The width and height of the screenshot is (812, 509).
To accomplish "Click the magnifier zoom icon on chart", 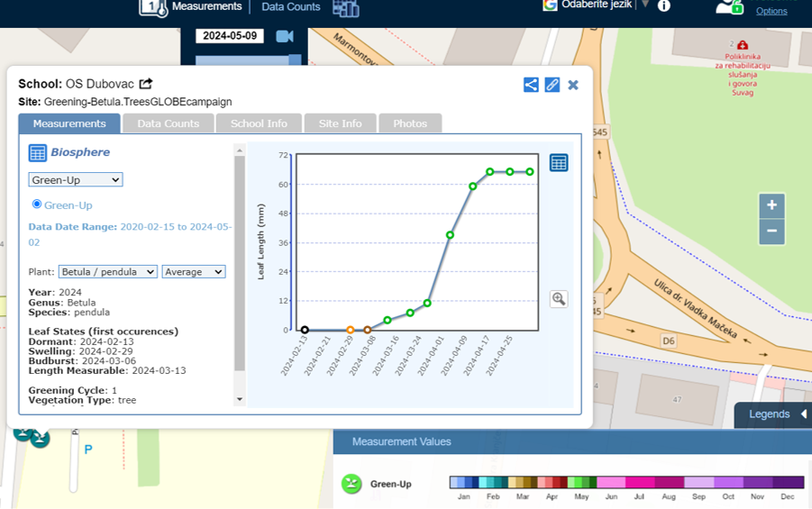I will [x=559, y=299].
